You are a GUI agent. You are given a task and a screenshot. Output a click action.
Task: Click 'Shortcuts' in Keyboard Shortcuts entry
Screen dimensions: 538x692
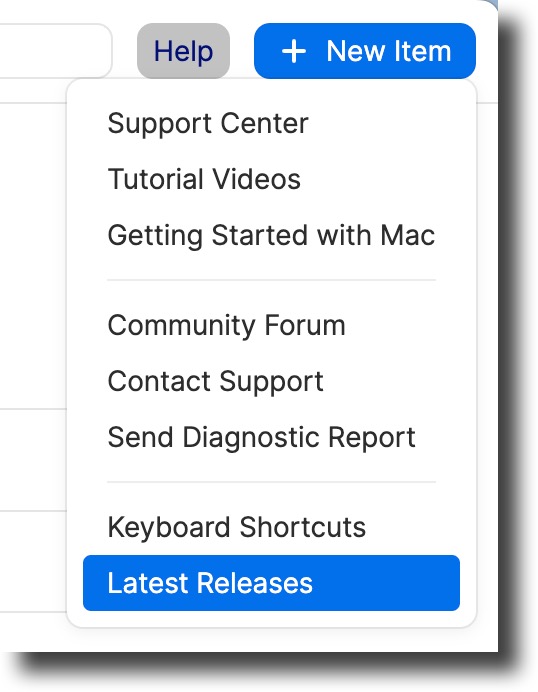point(303,527)
